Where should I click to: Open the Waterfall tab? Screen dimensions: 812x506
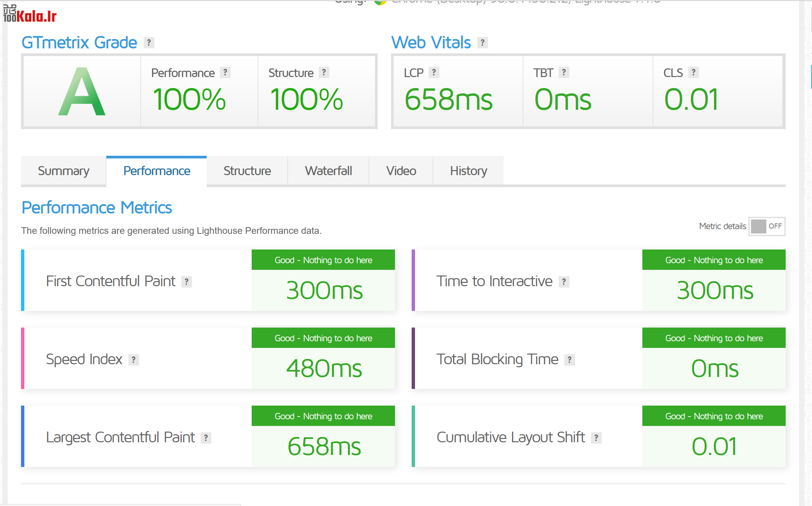coord(328,171)
